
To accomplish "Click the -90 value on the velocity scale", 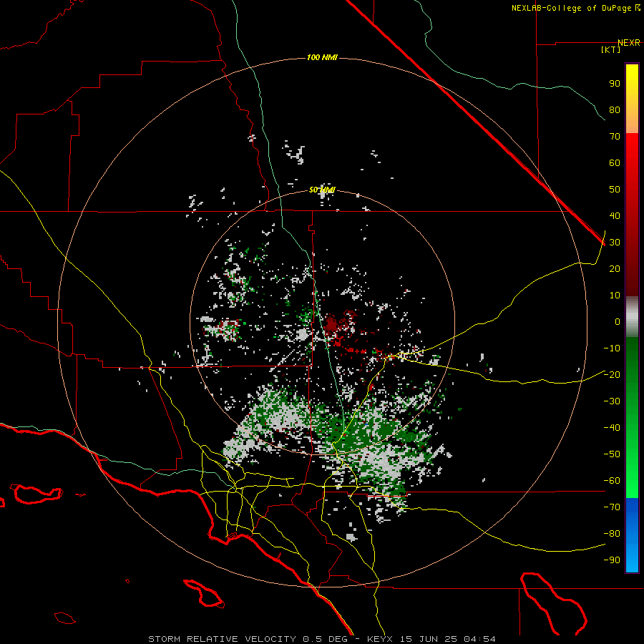I will (x=612, y=560).
